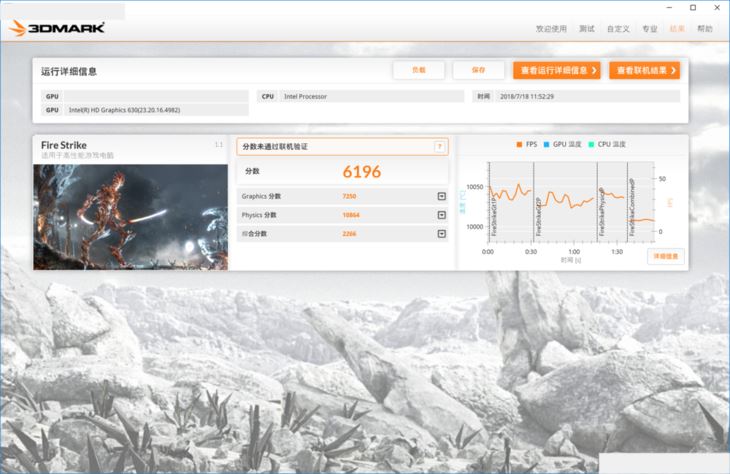Click the orange FPS legend square
Image resolution: width=730 pixels, height=474 pixels.
520,144
